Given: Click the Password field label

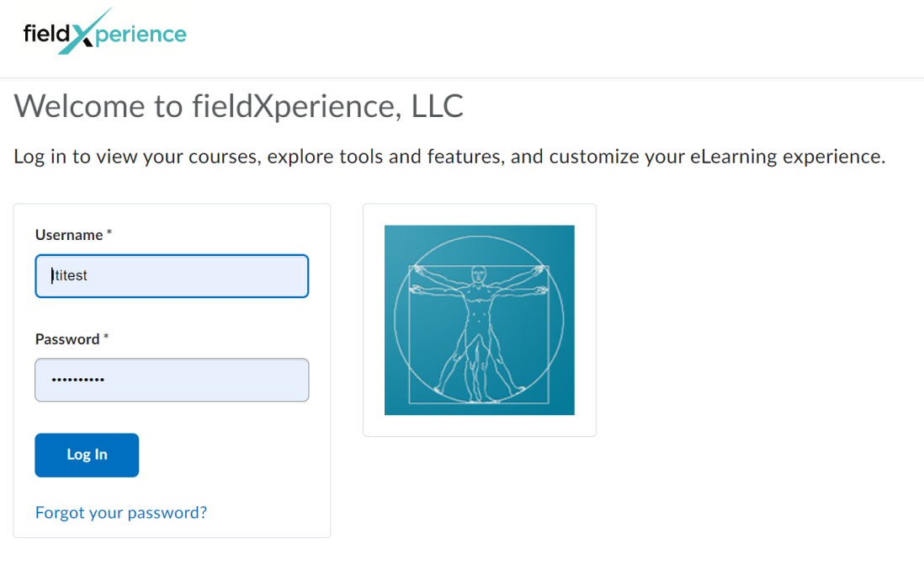Looking at the screenshot, I should point(67,339).
